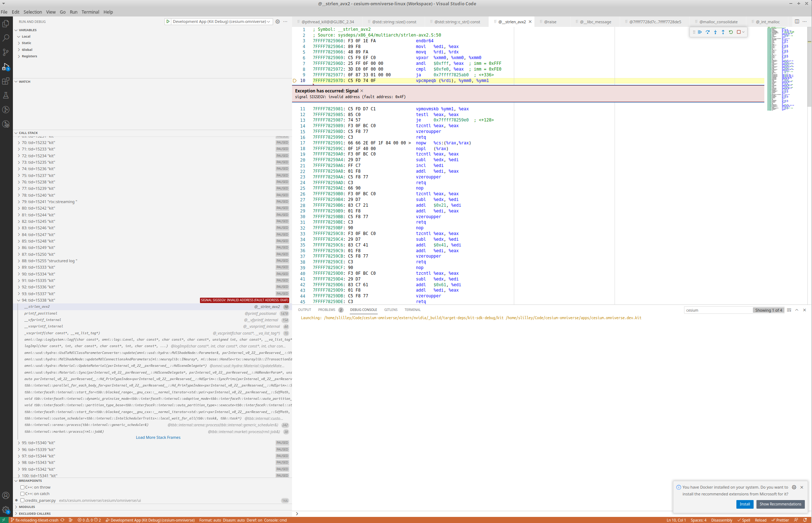This screenshot has height=523, width=812.
Task: Click Load More Stack Frames
Action: point(158,437)
